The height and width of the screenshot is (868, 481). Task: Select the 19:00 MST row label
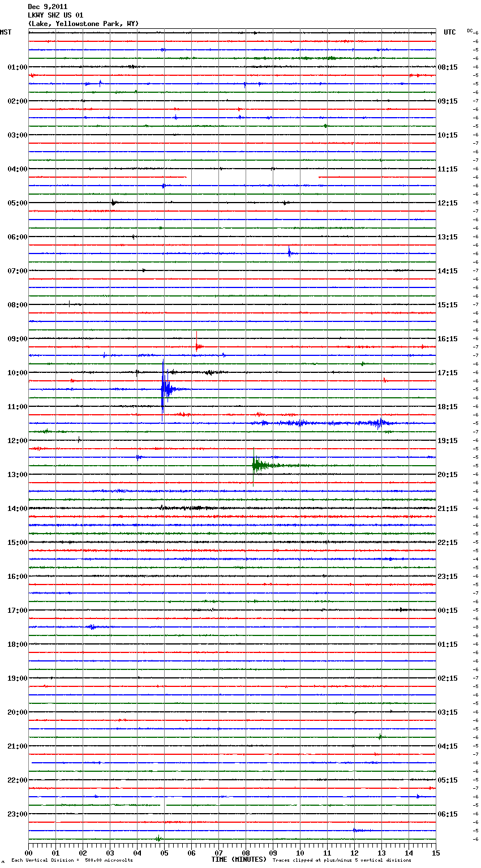click(18, 678)
